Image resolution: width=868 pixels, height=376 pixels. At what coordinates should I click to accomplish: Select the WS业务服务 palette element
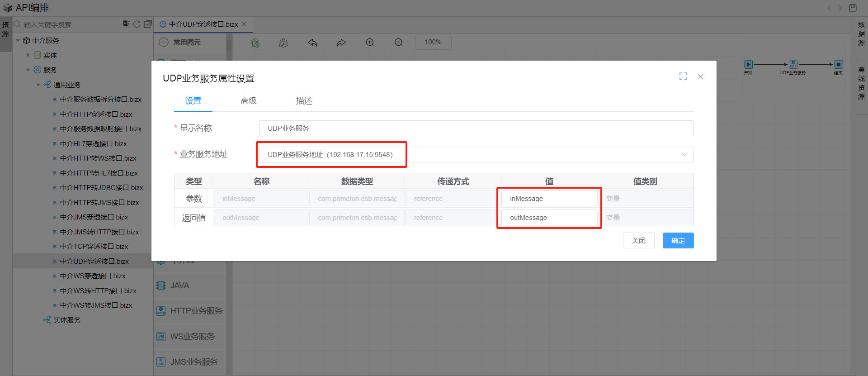(x=190, y=337)
